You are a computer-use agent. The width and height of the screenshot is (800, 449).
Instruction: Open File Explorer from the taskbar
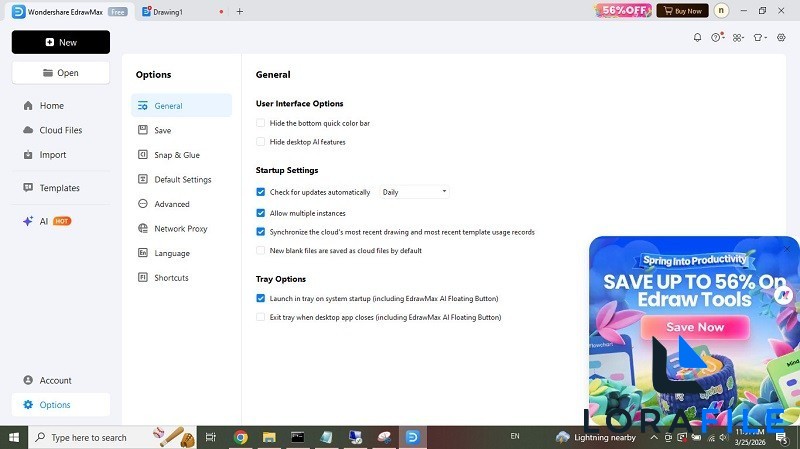269,437
